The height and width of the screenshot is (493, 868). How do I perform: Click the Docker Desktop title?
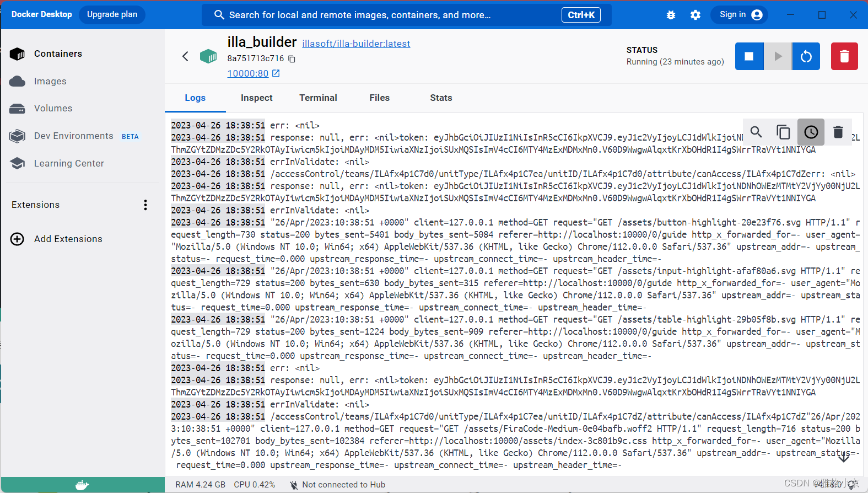pos(42,14)
